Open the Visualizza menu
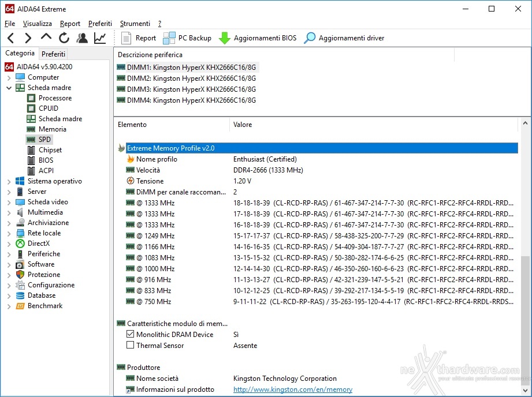 (38, 24)
